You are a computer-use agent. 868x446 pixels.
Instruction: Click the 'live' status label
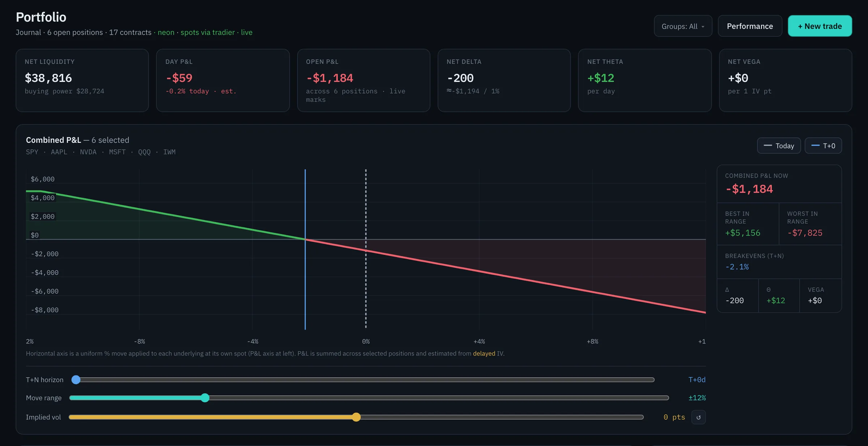click(x=247, y=33)
